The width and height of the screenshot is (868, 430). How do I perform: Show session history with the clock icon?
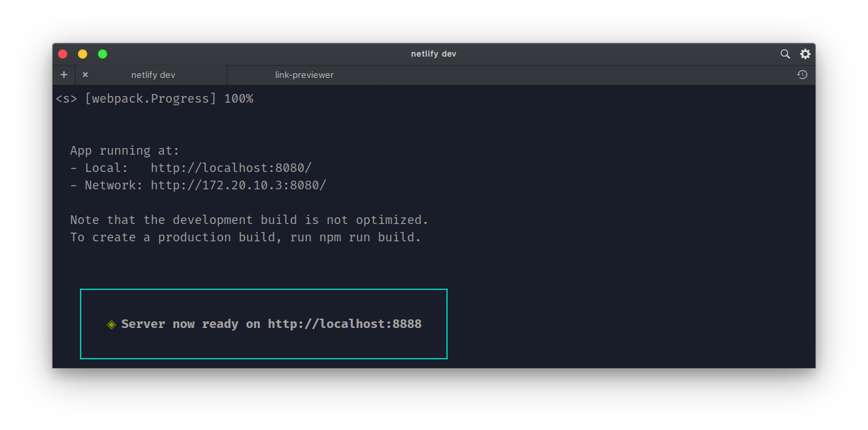[802, 75]
